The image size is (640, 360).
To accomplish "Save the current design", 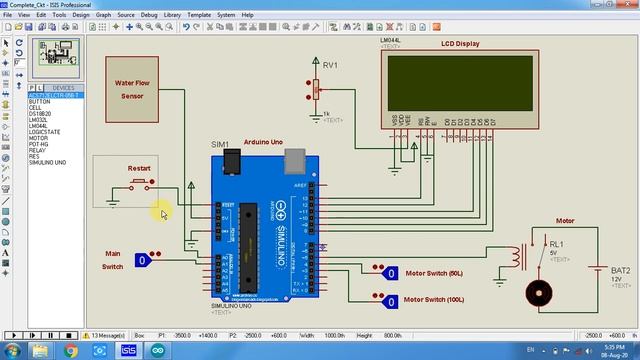I will pyautogui.click(x=29, y=27).
